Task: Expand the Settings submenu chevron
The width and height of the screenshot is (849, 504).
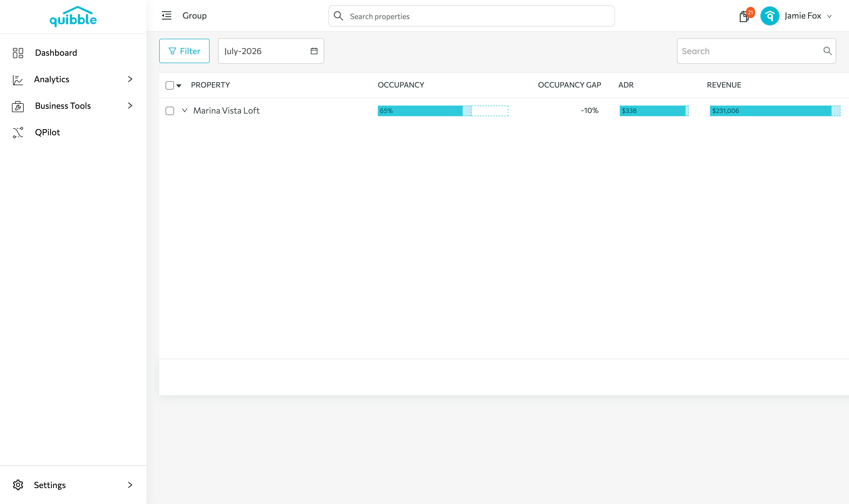Action: (130, 485)
